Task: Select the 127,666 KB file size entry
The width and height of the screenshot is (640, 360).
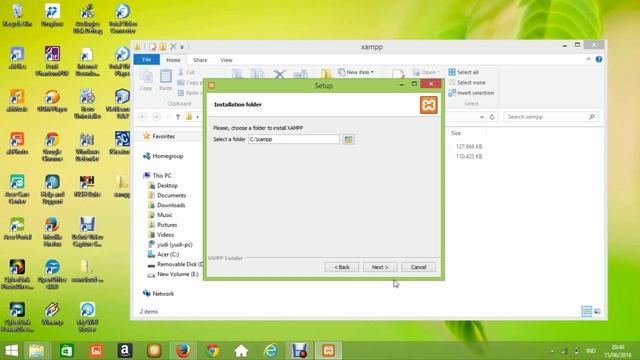Action: [469, 147]
